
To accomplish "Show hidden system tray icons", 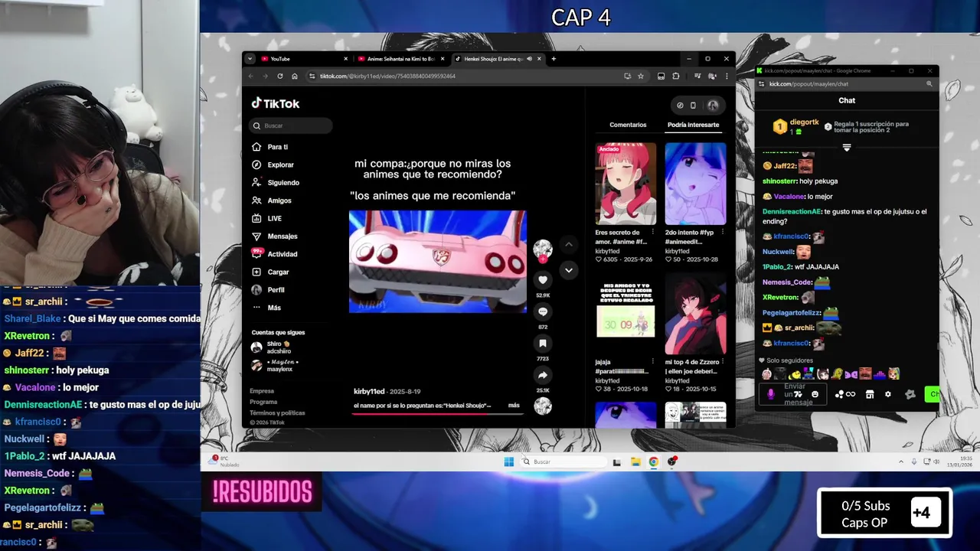I will (x=900, y=461).
